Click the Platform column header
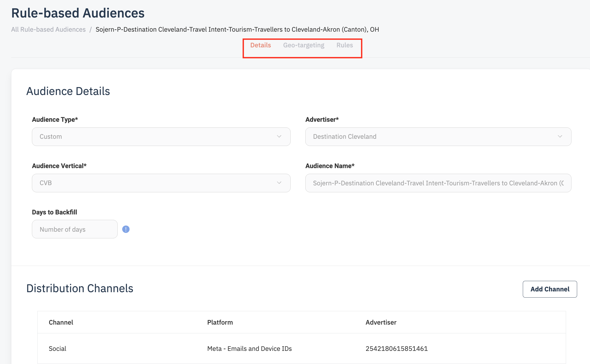The image size is (590, 364). coord(220,322)
